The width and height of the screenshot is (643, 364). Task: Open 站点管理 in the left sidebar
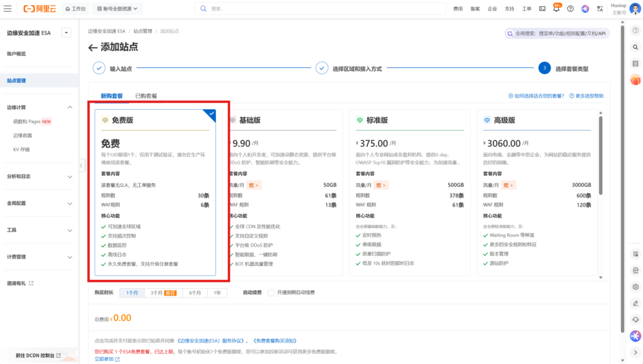click(x=16, y=81)
